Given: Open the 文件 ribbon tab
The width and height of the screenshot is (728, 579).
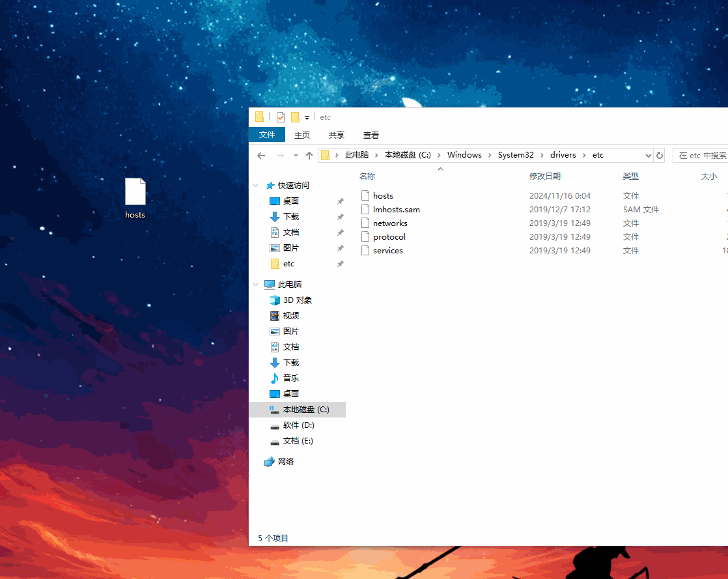Looking at the screenshot, I should coord(267,135).
